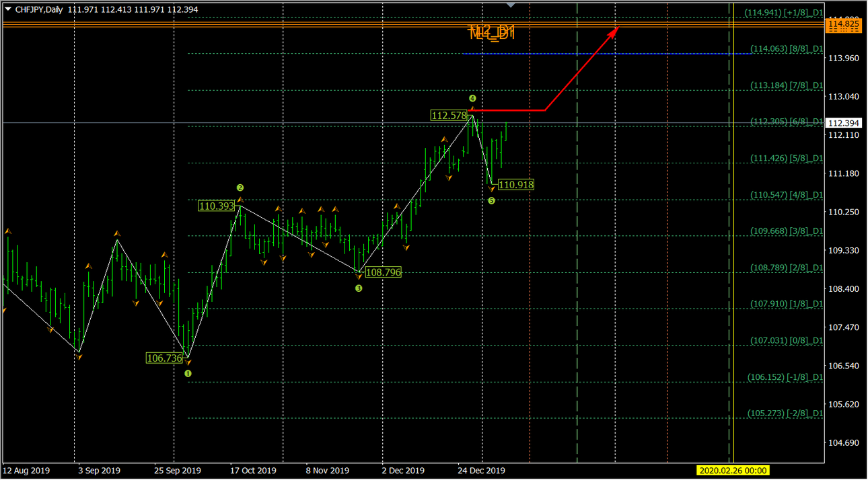
Task: Click the 107.470 value on price axis
Action: 844,327
